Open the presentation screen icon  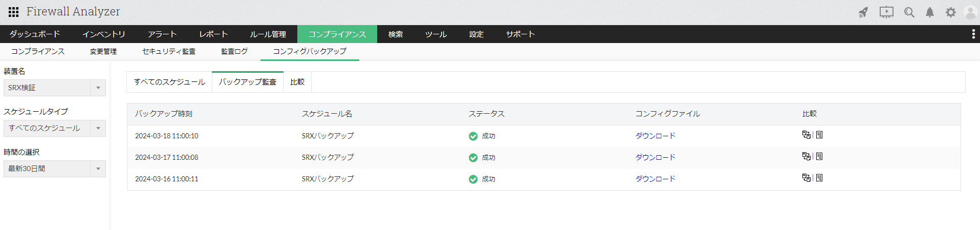point(886,12)
